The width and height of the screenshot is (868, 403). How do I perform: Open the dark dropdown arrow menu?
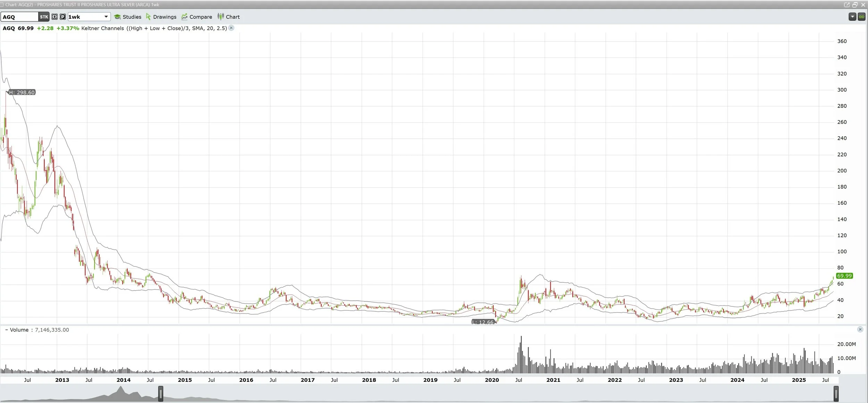852,17
